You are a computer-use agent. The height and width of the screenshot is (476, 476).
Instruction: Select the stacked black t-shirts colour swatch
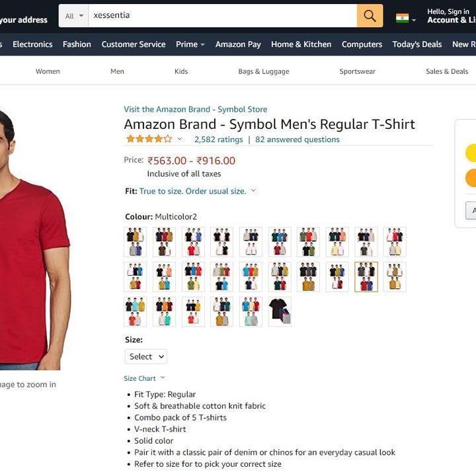point(280,311)
